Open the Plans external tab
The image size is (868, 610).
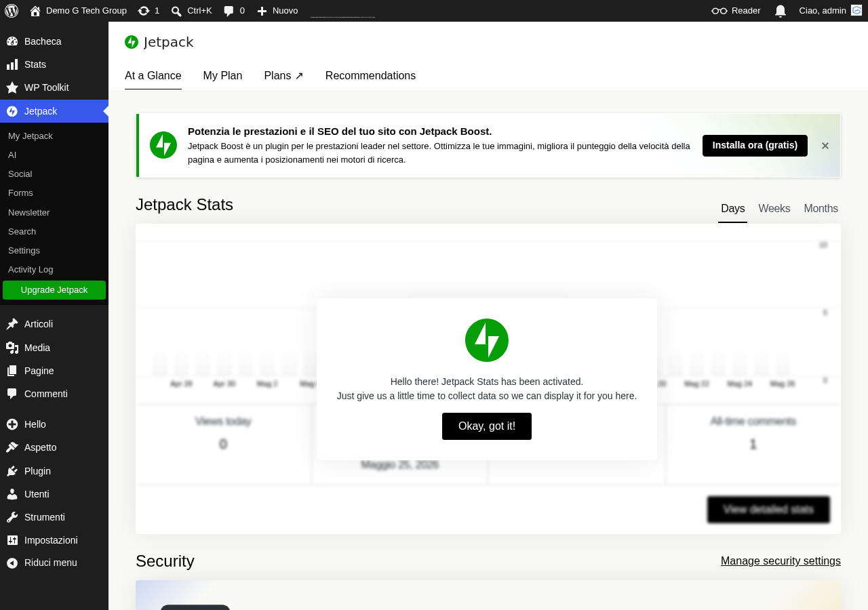point(283,76)
